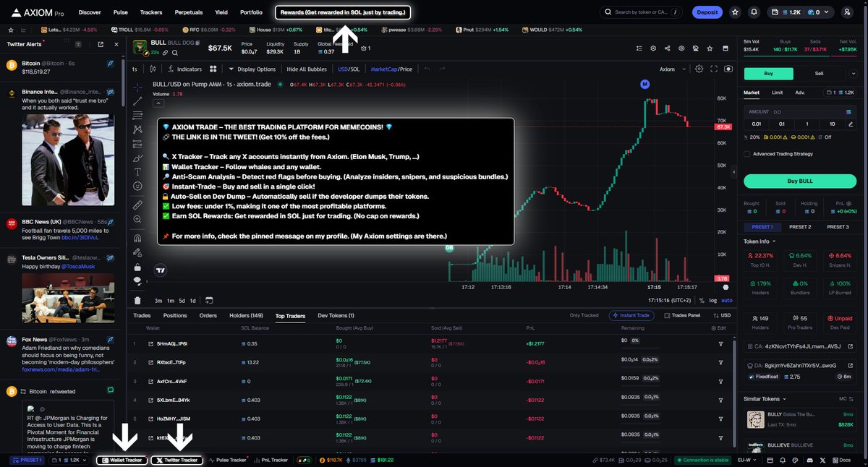This screenshot has width=868, height=467.
Task: Toggle auto scale on chart
Action: click(x=727, y=300)
